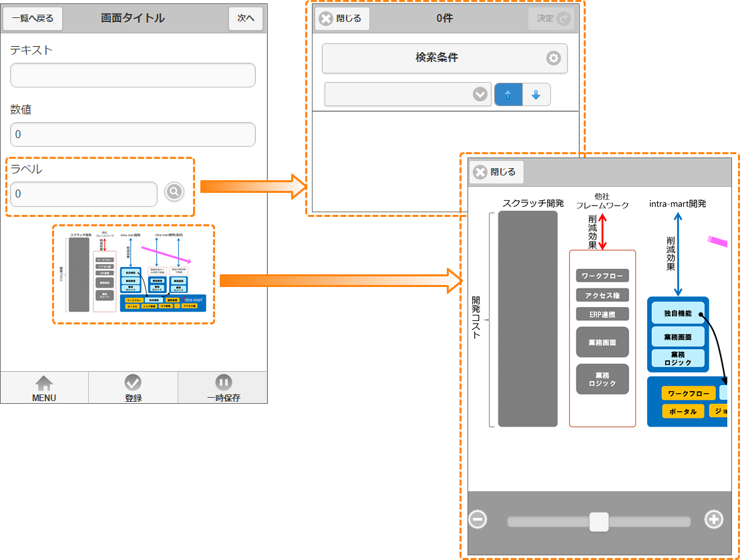Click the 数値 input field
Screen dimensions: 740x560
(133, 134)
